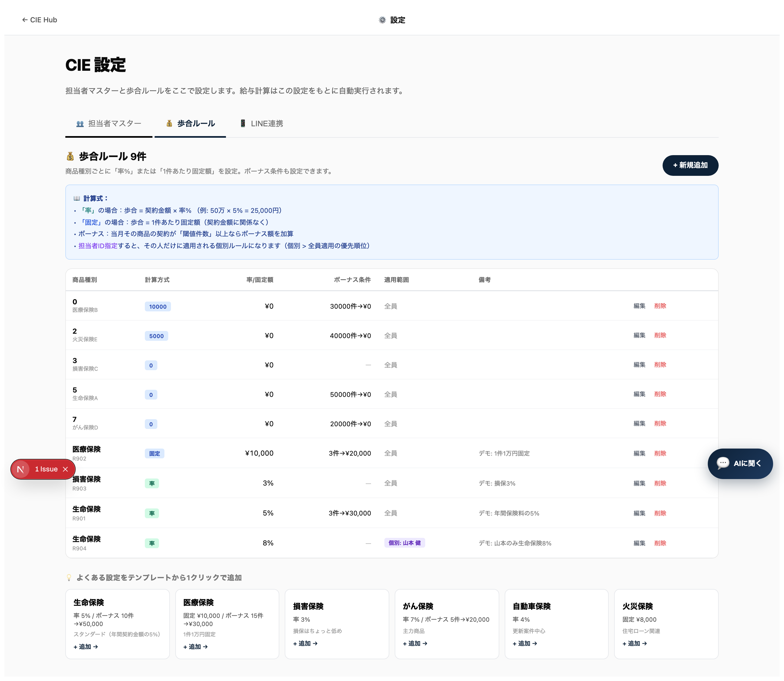Click the money bag icon on 歩合ルール tab
784x681 pixels.
coord(169,124)
